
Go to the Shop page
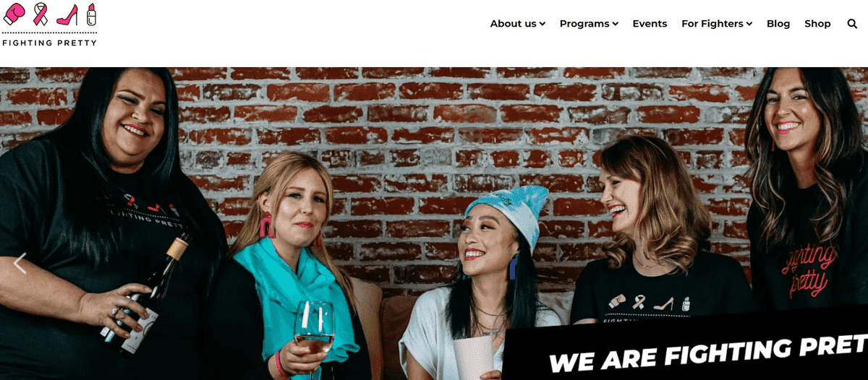[x=817, y=24]
